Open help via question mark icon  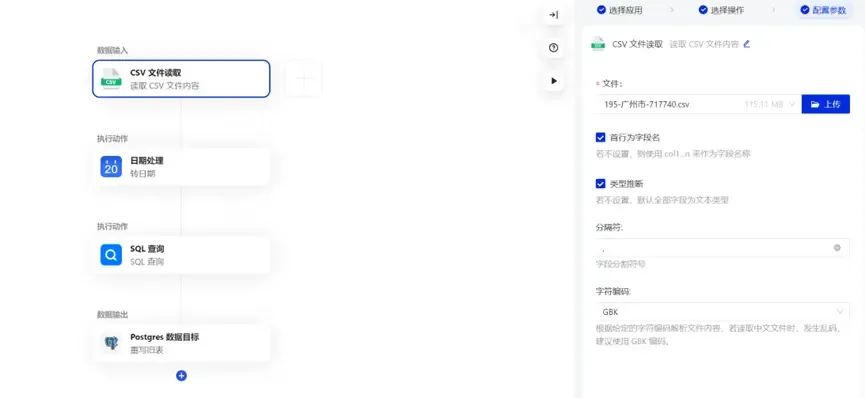pos(553,48)
